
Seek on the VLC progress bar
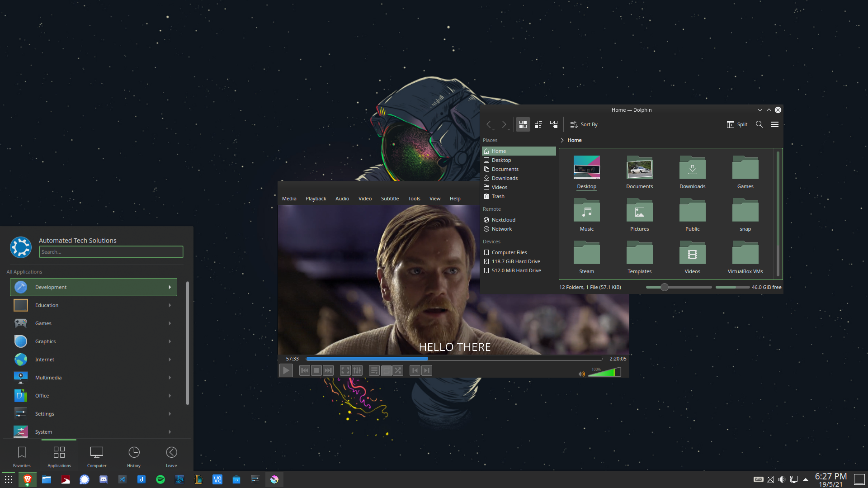(454, 359)
